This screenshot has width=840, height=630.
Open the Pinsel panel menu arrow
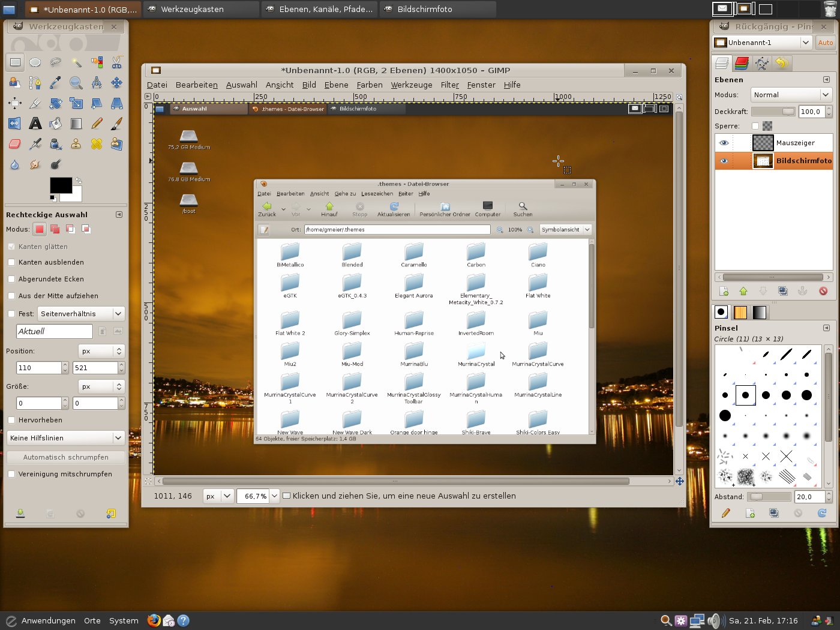[826, 328]
